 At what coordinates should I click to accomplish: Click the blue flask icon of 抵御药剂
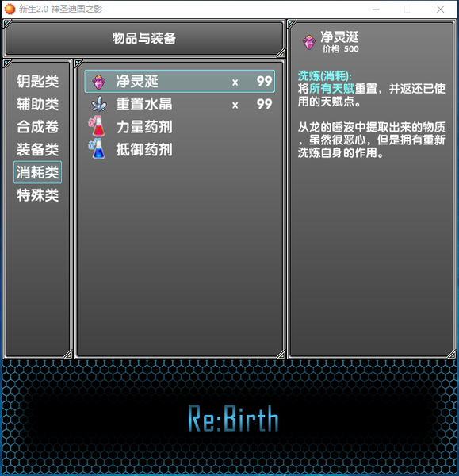coord(97,148)
